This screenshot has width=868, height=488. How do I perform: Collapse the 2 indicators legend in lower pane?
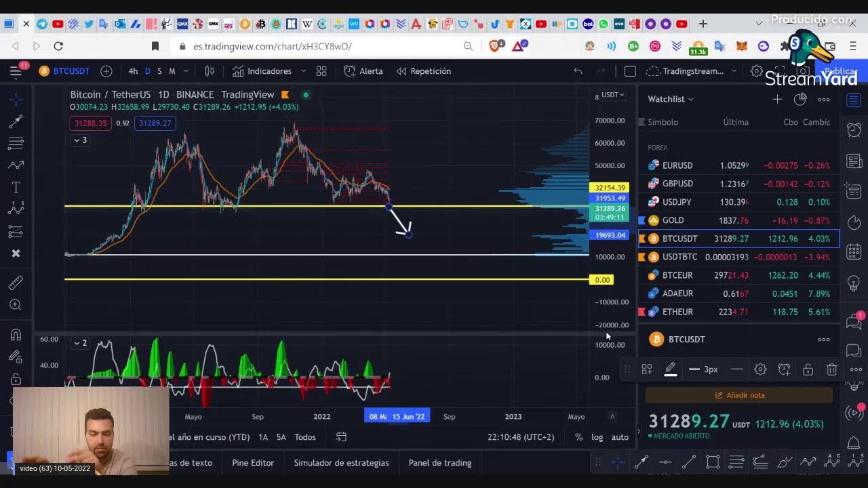(80, 343)
